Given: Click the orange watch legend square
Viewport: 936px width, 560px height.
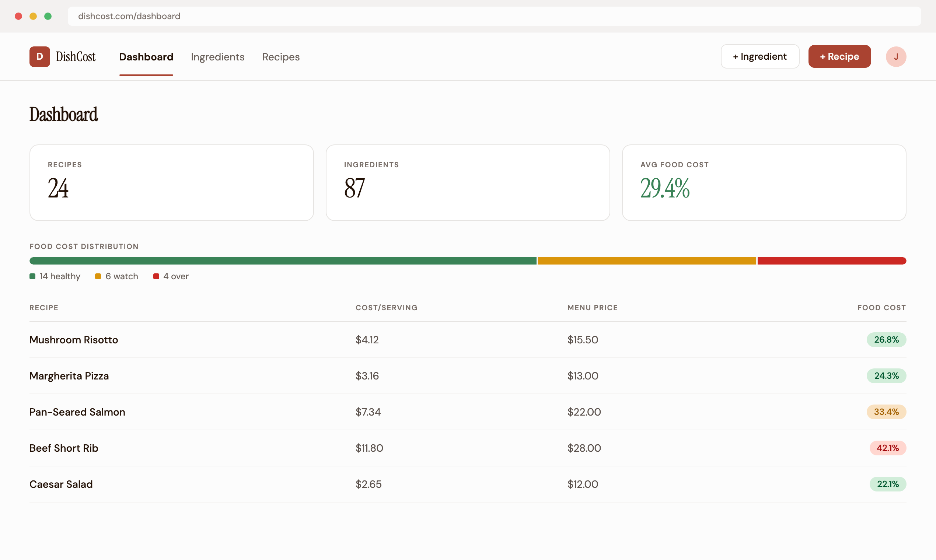Looking at the screenshot, I should [98, 276].
